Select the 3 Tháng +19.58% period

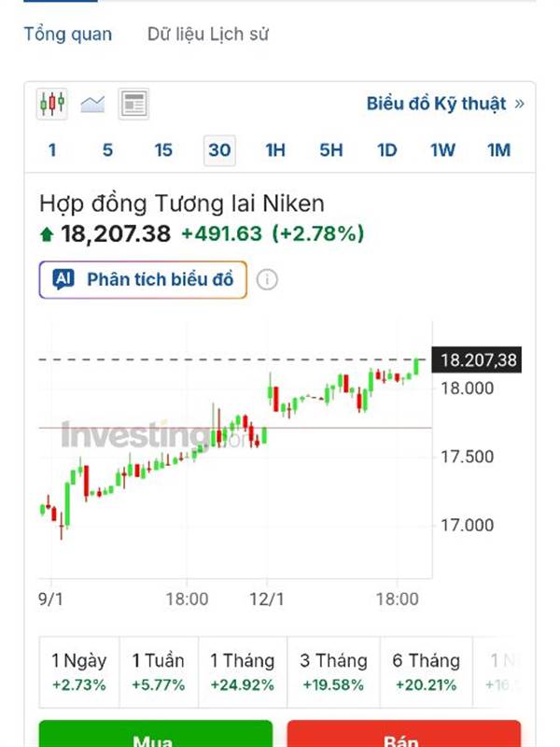click(x=333, y=672)
